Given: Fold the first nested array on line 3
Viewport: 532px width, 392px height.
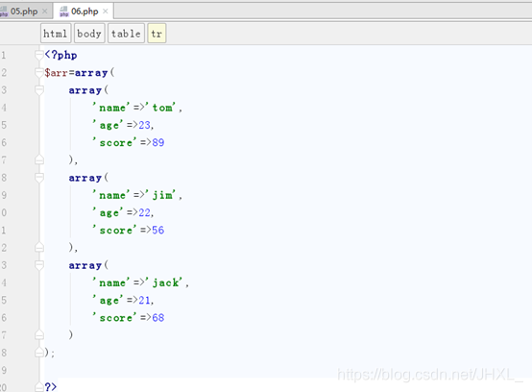Looking at the screenshot, I should coord(39,90).
